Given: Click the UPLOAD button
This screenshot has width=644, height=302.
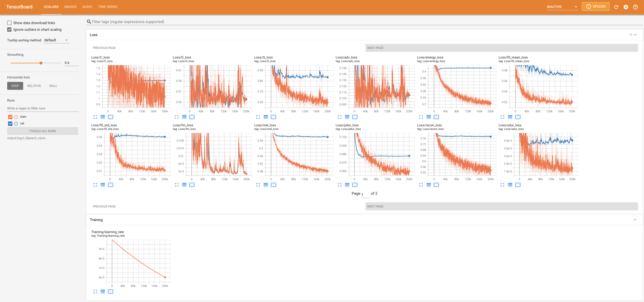Looking at the screenshot, I should [595, 6].
